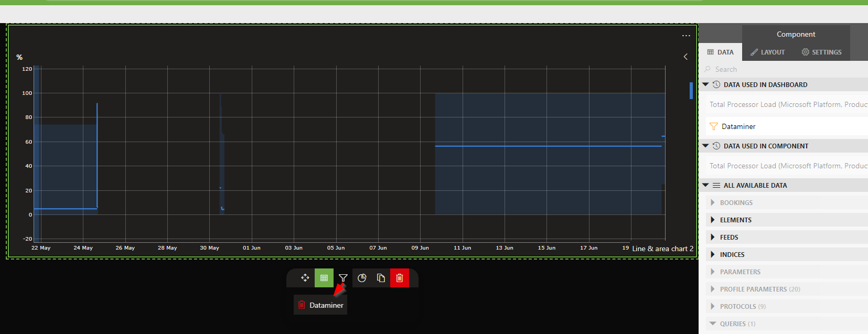Click the Dataminer label below toolbar

[x=326, y=305]
